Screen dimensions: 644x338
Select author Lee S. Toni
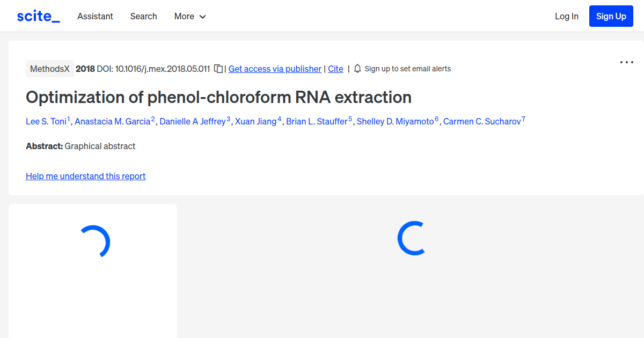[47, 121]
